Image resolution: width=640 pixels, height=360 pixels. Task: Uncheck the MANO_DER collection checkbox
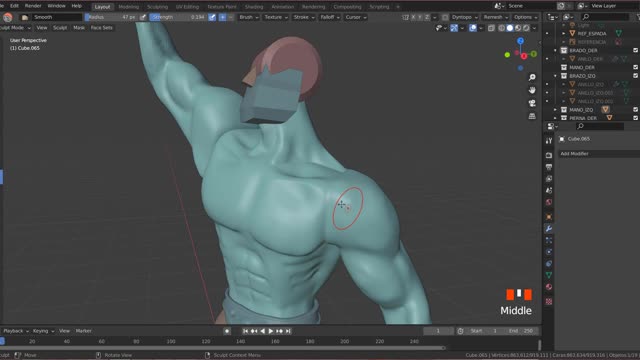click(x=636, y=67)
